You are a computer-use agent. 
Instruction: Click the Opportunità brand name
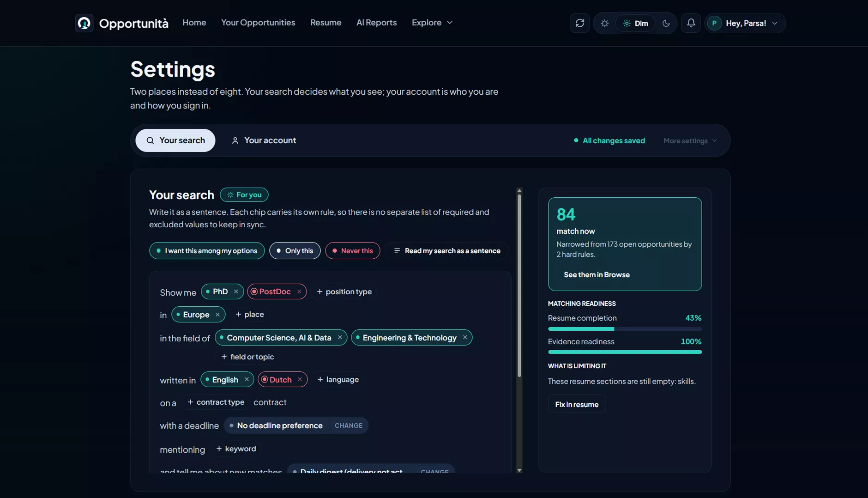[134, 23]
